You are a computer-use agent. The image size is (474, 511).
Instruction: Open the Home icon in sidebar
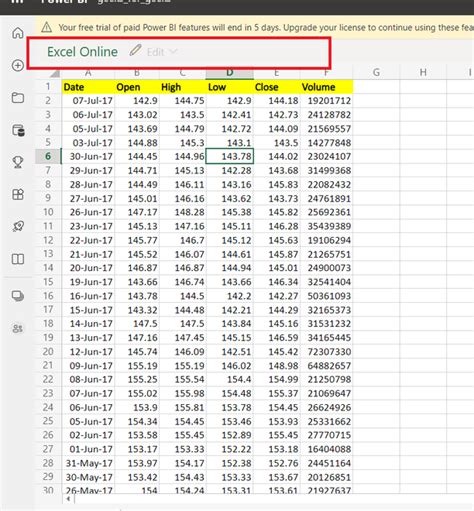18,33
